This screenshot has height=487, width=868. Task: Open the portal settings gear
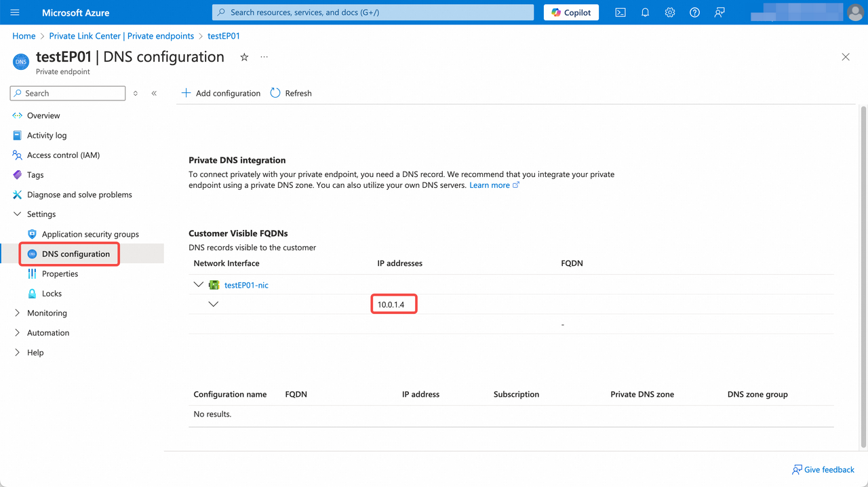pyautogui.click(x=670, y=12)
